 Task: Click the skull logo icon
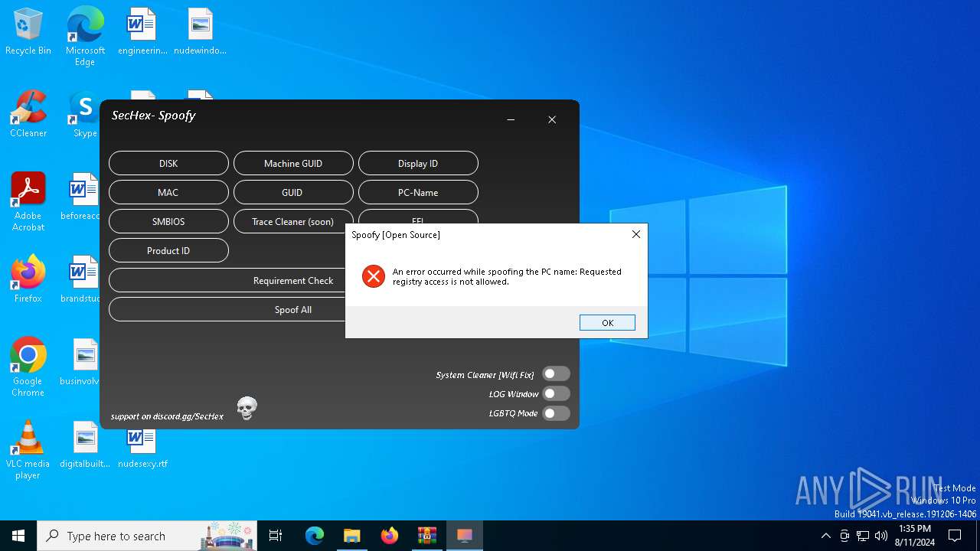point(247,409)
